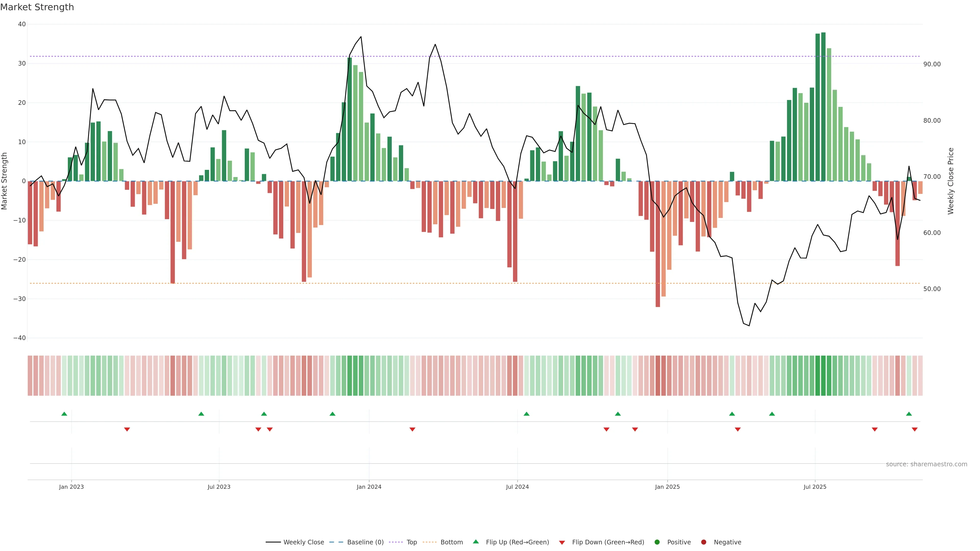Viewport: 980px width, 551px height.
Task: Click the red circle icon beside Negative in the legend
Action: (x=703, y=542)
